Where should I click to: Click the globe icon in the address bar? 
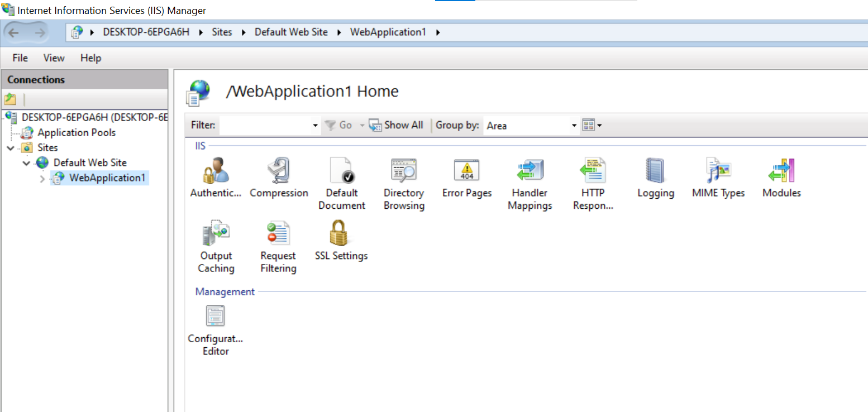coord(77,32)
